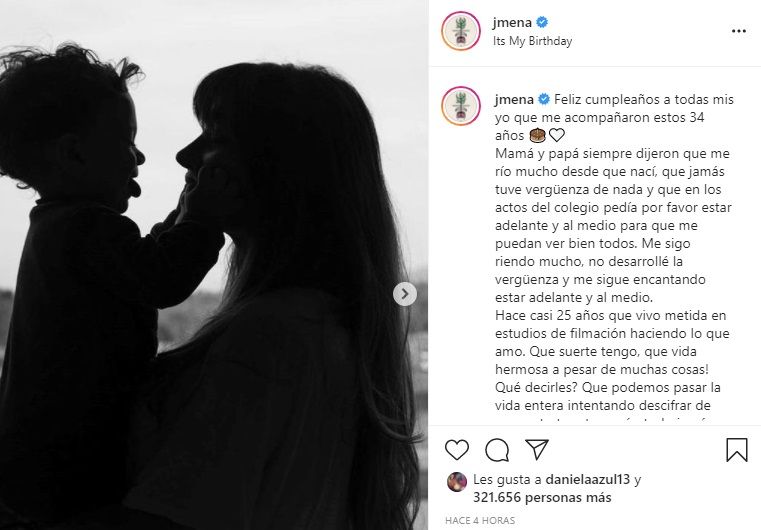The image size is (761, 530).
Task: Open the jmena username in the caption
Action: 514,99
